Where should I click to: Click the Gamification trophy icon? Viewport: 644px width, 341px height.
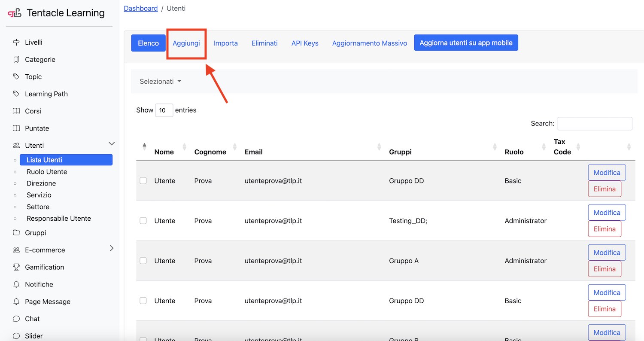16,267
